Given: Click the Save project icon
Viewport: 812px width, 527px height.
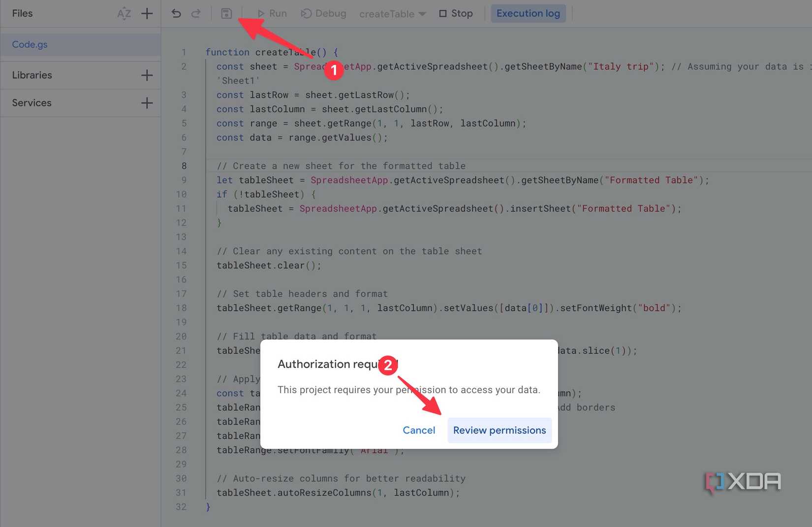Looking at the screenshot, I should [226, 13].
